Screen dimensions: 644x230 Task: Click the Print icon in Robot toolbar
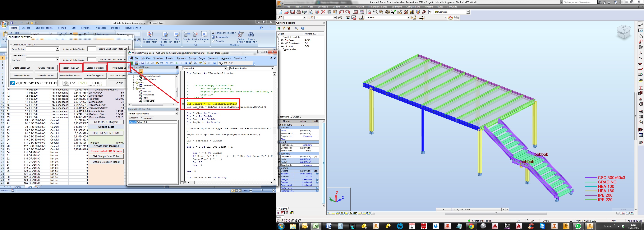(x=298, y=12)
